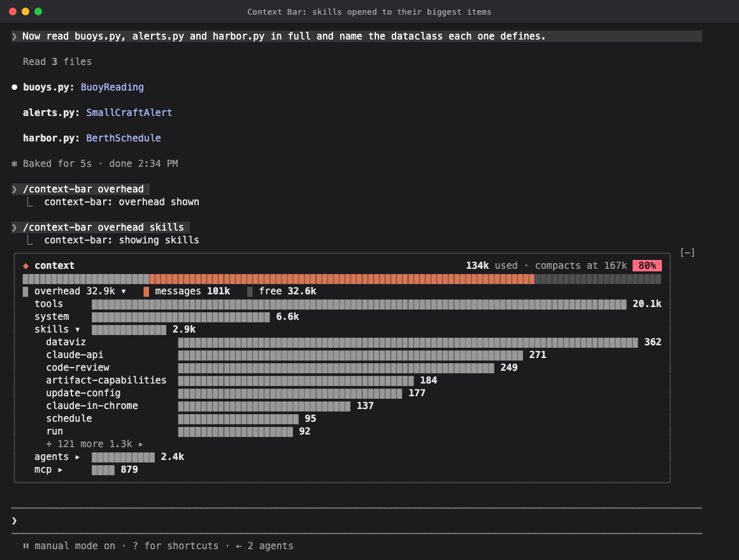739x560 pixels.
Task: Click the 'context-bar: overhead shown' output line
Action: [122, 202]
